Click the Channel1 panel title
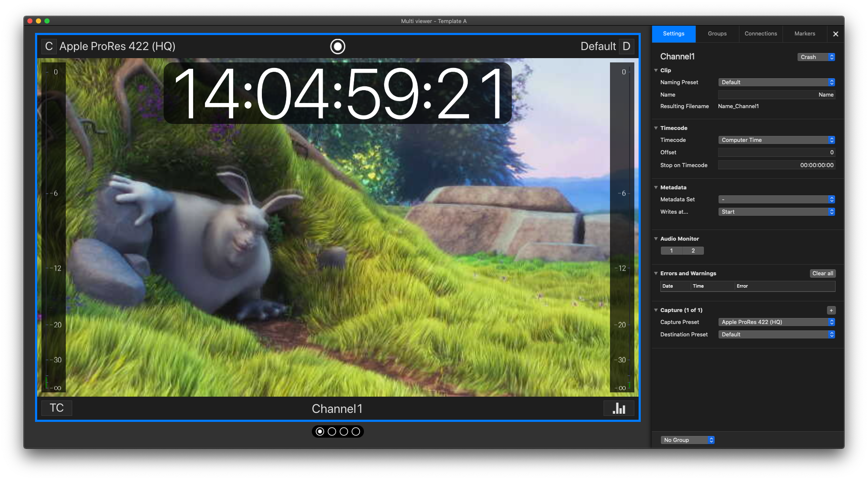This screenshot has width=868, height=480. pyautogui.click(x=677, y=56)
